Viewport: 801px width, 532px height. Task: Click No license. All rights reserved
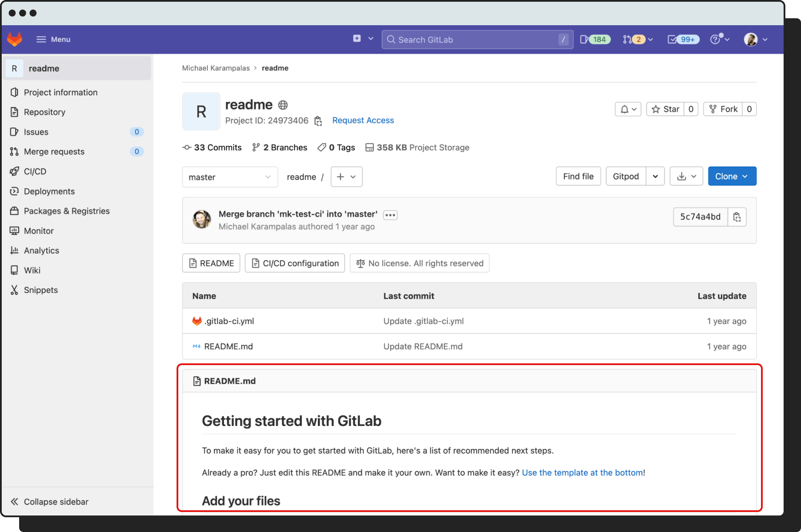point(420,263)
